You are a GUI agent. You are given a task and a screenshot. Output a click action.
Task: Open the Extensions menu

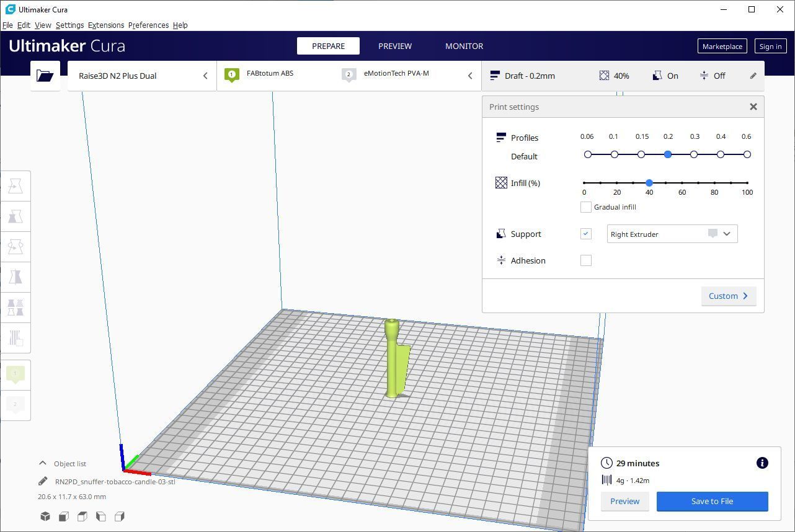click(x=106, y=25)
